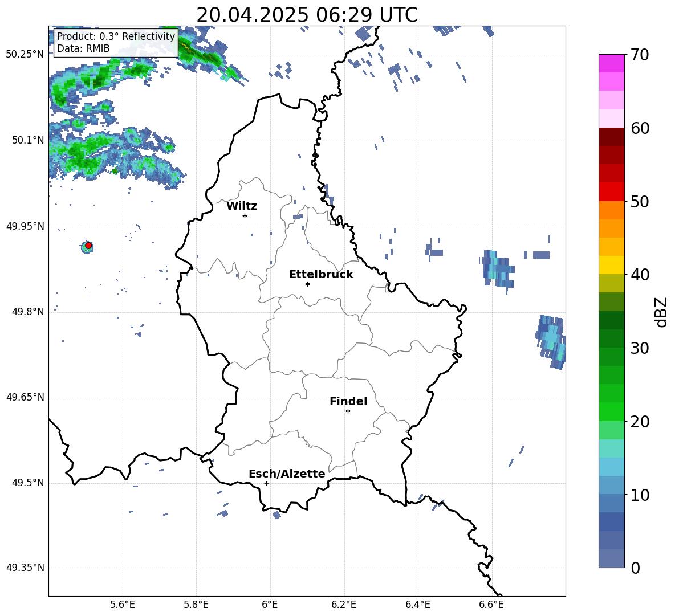Click the Wiltz station cross marker

245,215
